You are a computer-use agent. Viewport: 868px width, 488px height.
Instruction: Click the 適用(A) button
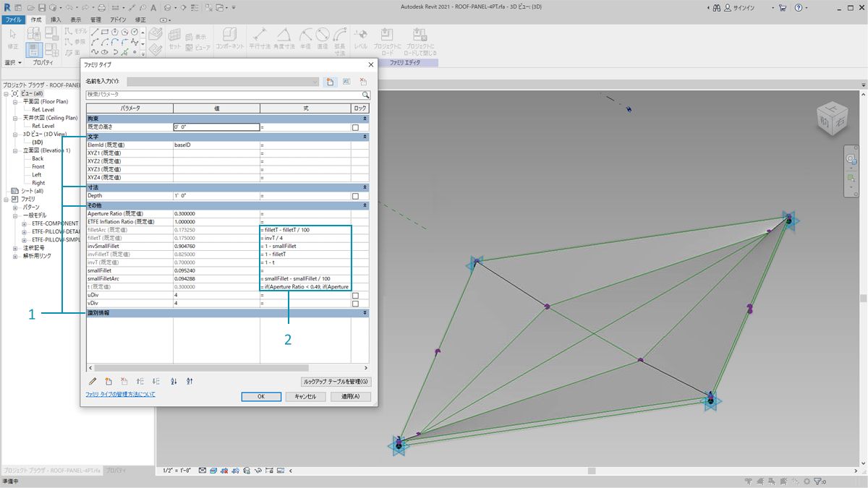351,396
